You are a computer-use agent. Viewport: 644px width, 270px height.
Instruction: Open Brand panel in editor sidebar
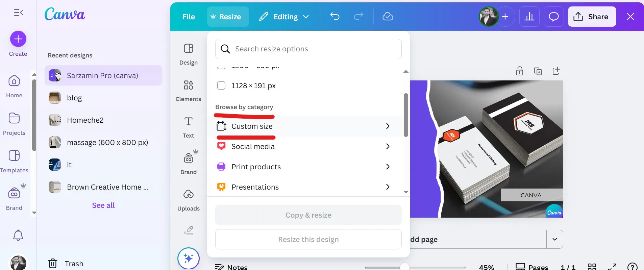[189, 163]
